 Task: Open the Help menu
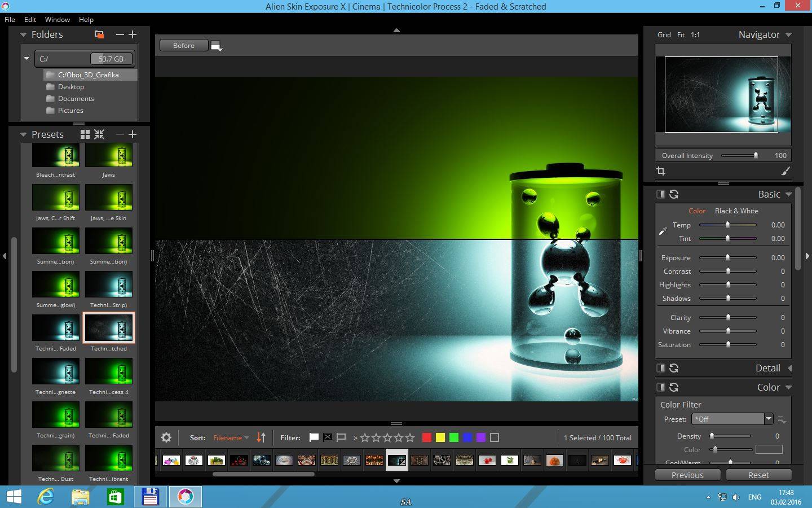(86, 19)
